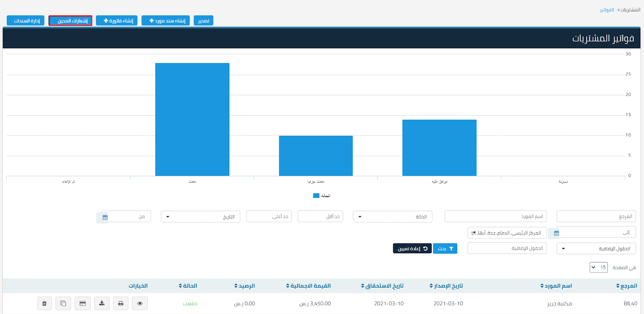Sort the table by المرجع column
The image size is (644, 314).
626,286
